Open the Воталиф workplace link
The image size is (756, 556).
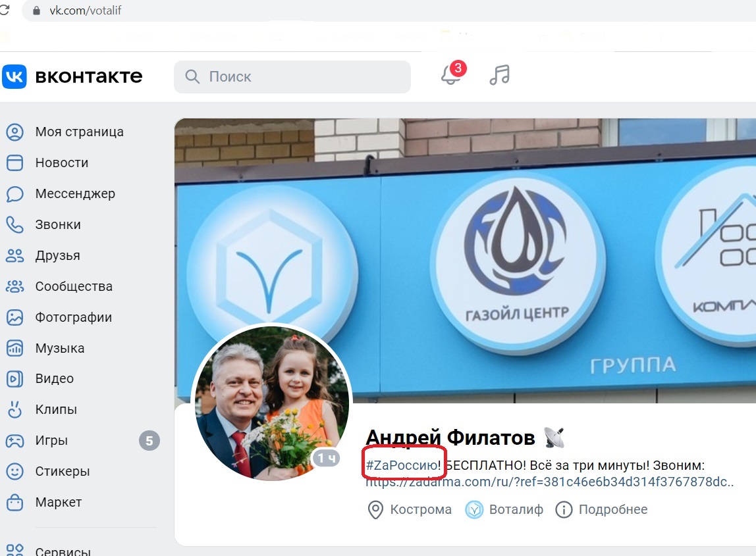tap(516, 509)
